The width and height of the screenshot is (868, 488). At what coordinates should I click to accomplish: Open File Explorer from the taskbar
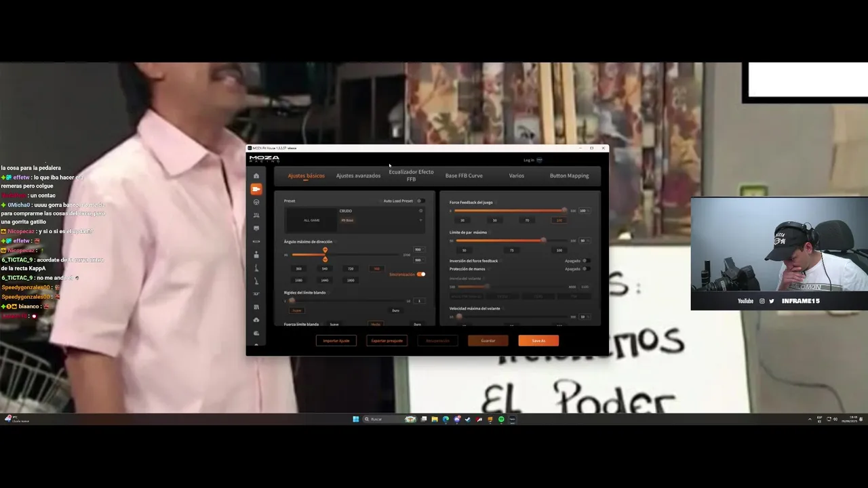(435, 419)
